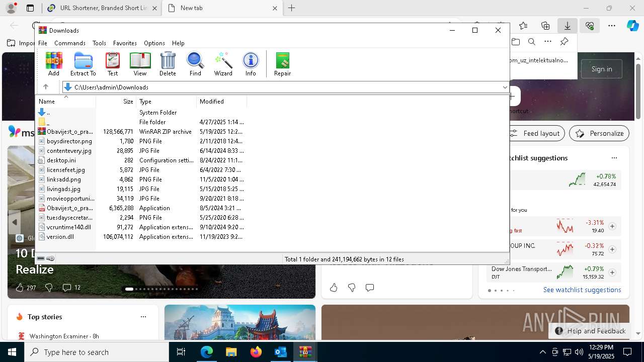The height and width of the screenshot is (362, 644).
Task: Select the tuesdaysecretar PNG file
Action: click(x=141, y=218)
